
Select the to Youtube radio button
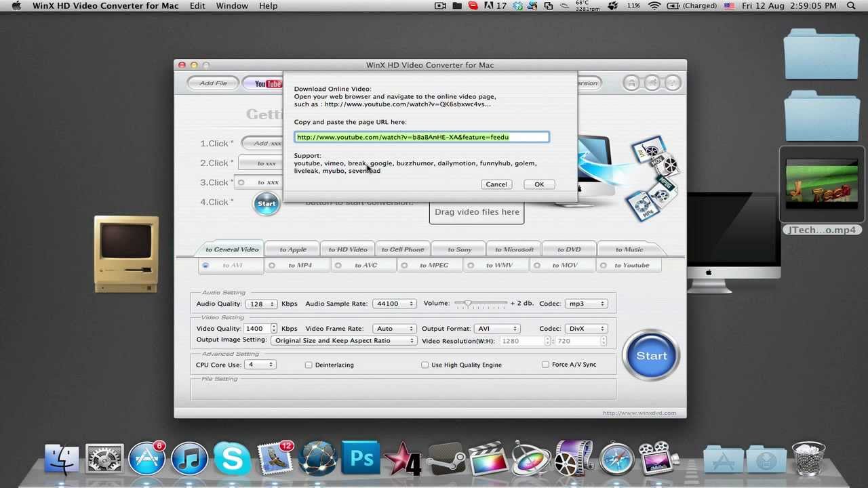(603, 265)
